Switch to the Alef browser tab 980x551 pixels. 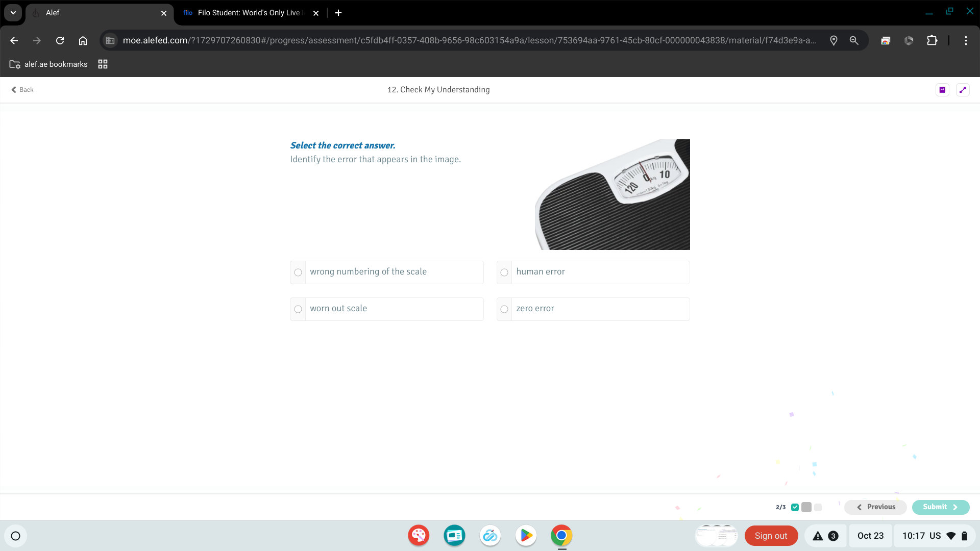[x=100, y=13]
